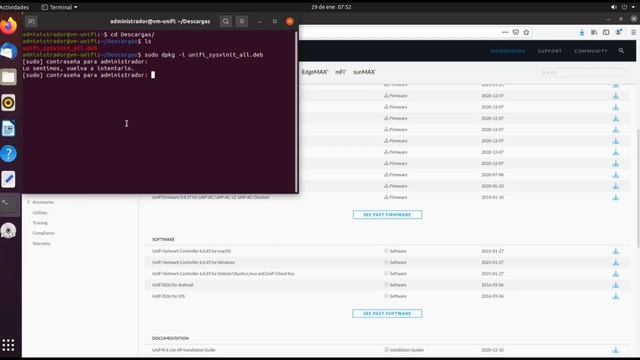Go to COMMUNITY in site navigation
The width and height of the screenshot is (640, 360).
click(591, 51)
